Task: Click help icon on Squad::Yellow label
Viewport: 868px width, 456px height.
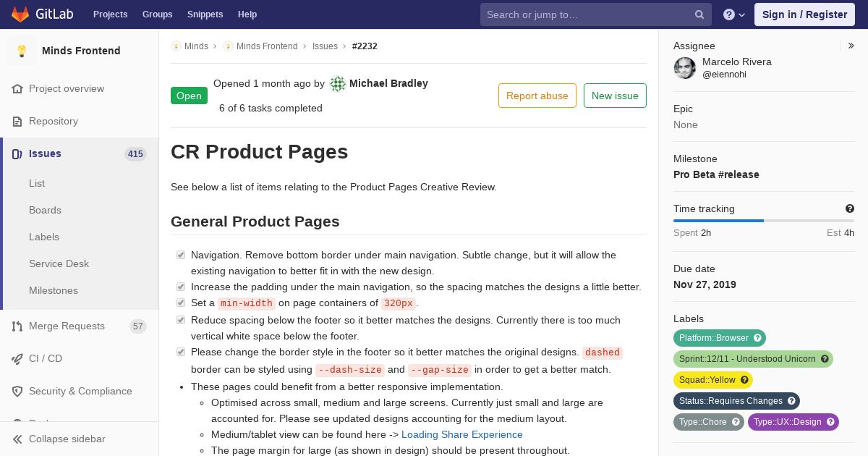Action: coord(744,380)
